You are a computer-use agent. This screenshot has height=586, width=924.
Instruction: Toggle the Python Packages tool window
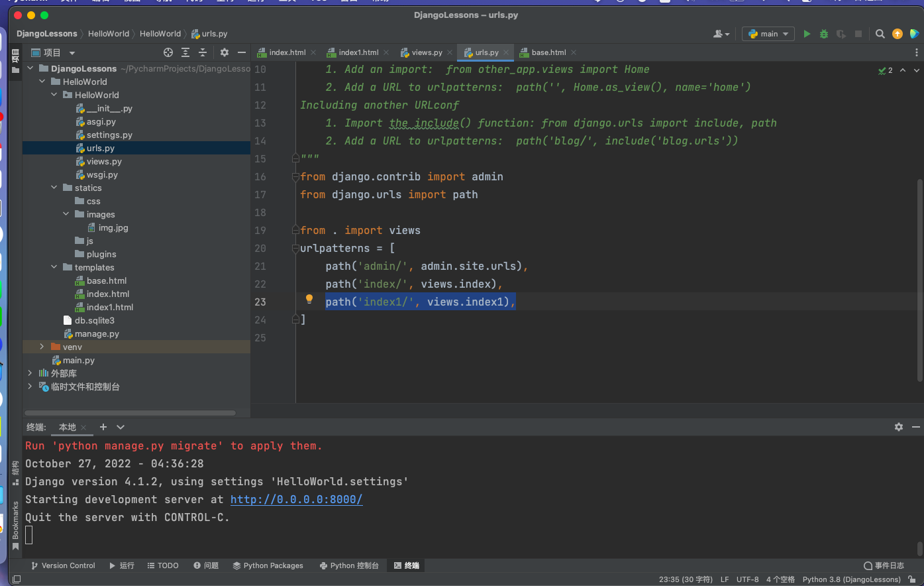268,565
